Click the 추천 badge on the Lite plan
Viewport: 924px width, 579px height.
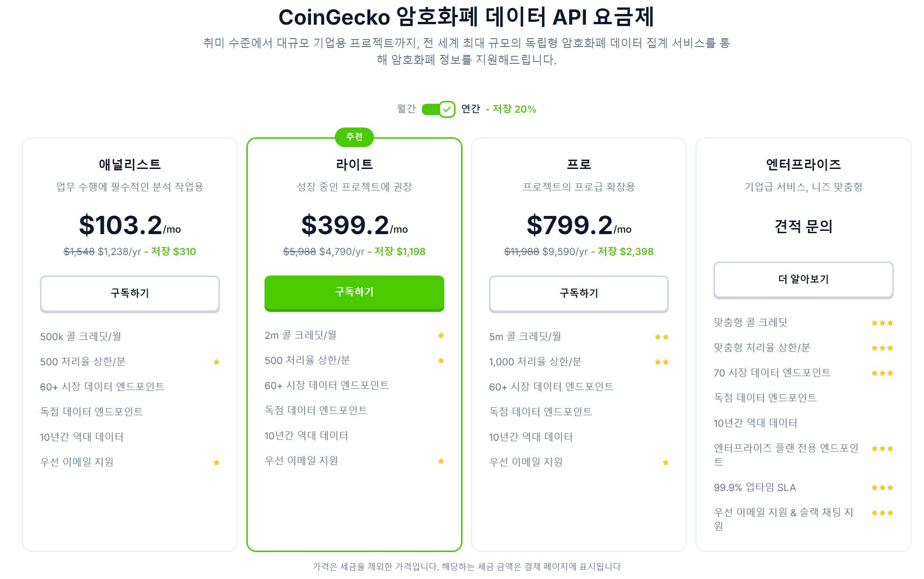pyautogui.click(x=355, y=137)
